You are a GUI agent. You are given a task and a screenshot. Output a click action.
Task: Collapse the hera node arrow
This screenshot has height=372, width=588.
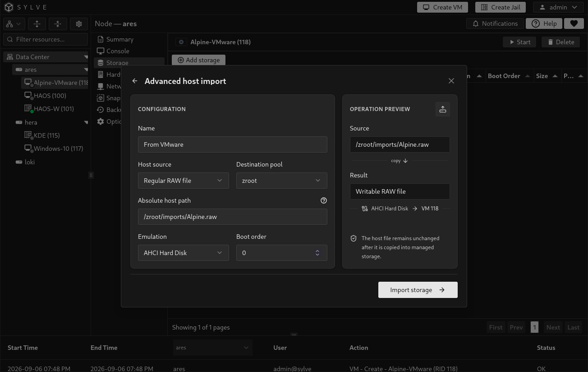tap(86, 122)
